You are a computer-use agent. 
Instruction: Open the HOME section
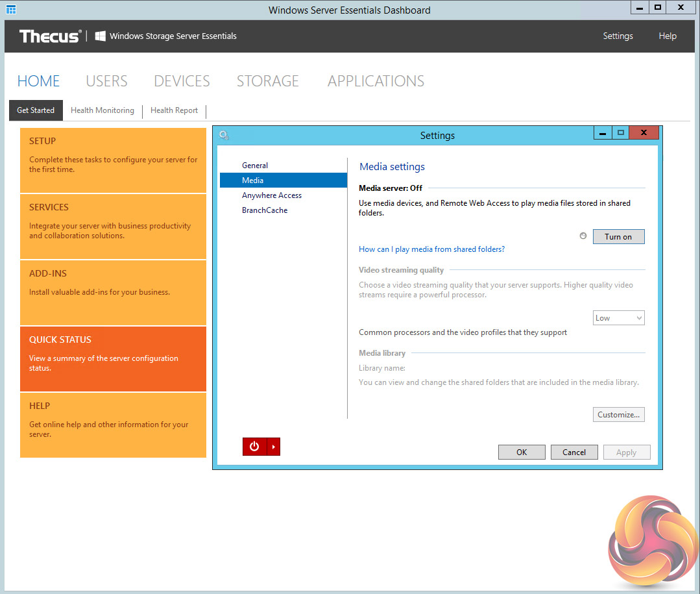pos(38,81)
